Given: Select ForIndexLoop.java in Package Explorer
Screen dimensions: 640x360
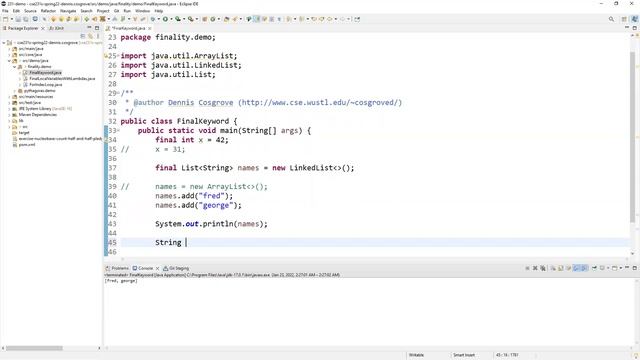Looking at the screenshot, I should click(45, 84).
